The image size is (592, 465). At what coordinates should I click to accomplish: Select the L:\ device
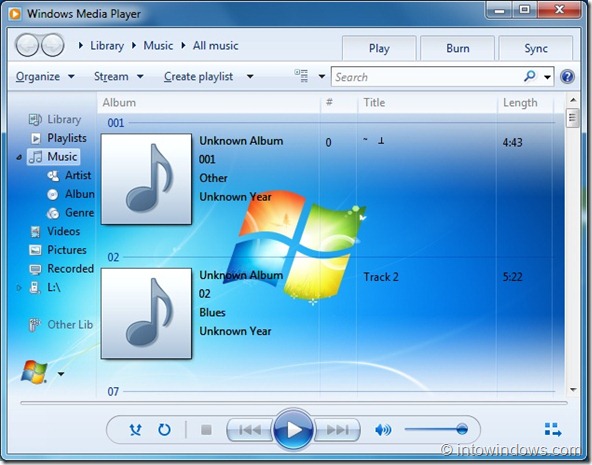tap(45, 288)
